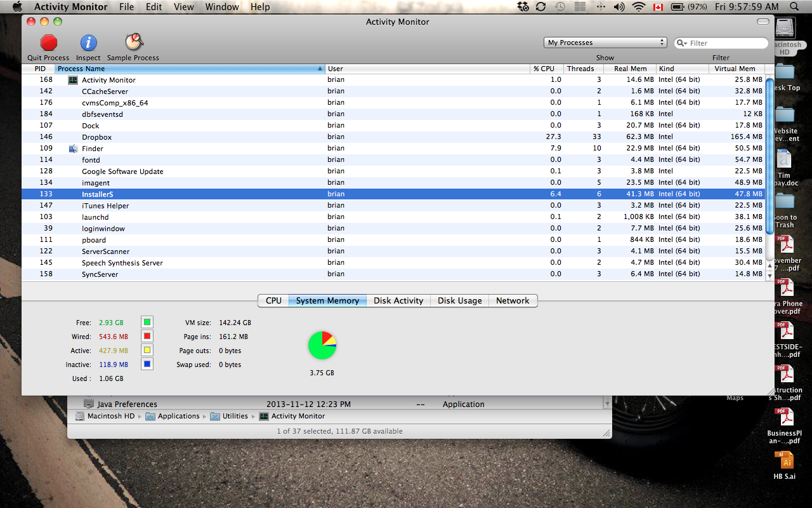The width and height of the screenshot is (812, 508).
Task: Open the Apple menu
Action: click(x=17, y=7)
